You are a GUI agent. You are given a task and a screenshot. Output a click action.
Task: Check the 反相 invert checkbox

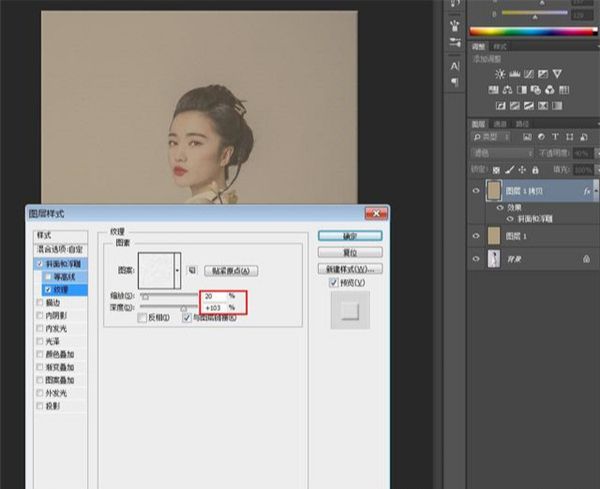142,318
